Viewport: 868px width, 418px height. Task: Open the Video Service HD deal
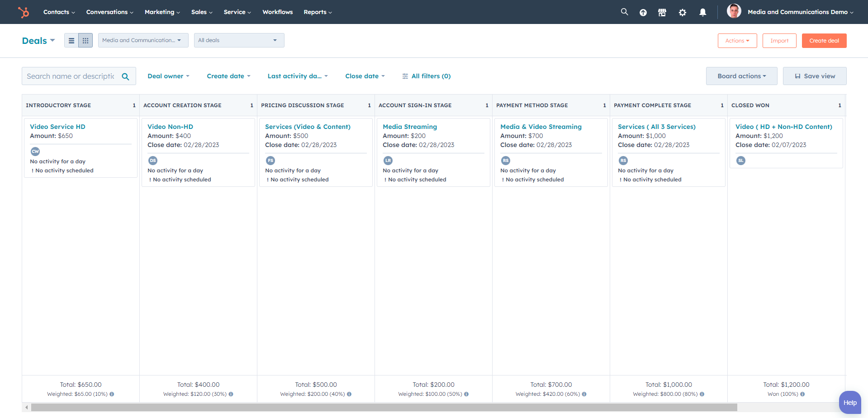(57, 127)
